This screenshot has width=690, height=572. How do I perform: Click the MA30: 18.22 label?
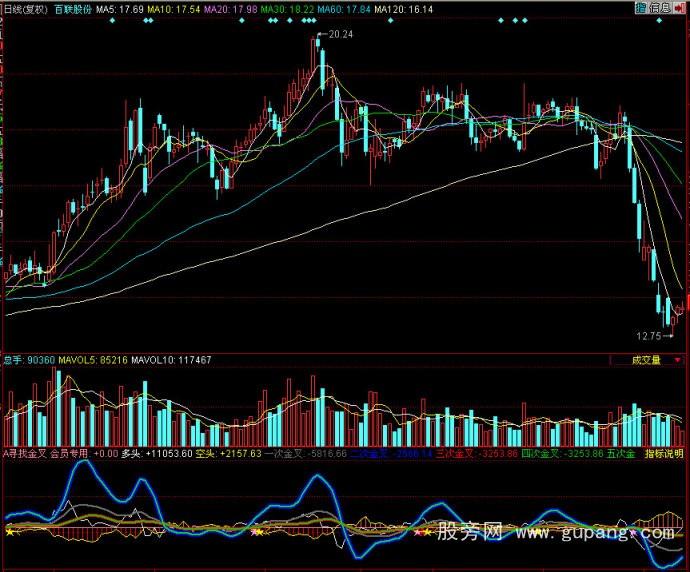coord(287,9)
